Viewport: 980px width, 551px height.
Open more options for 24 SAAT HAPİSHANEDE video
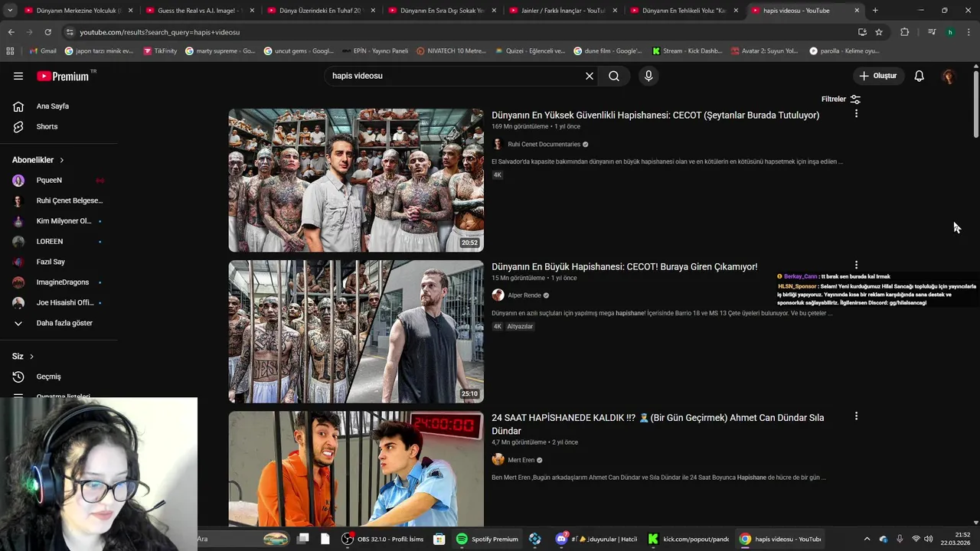pos(856,416)
